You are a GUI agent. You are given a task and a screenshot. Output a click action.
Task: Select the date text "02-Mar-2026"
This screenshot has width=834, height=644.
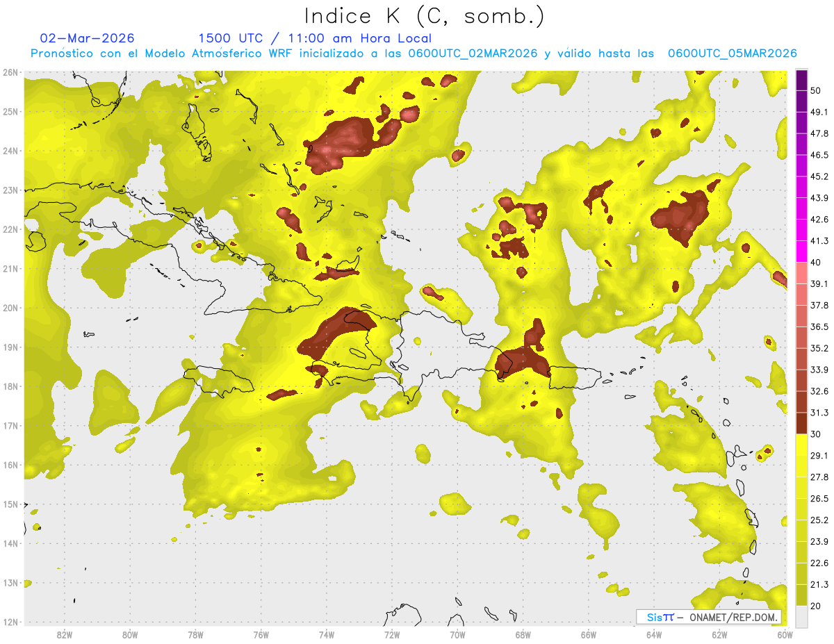coord(88,38)
